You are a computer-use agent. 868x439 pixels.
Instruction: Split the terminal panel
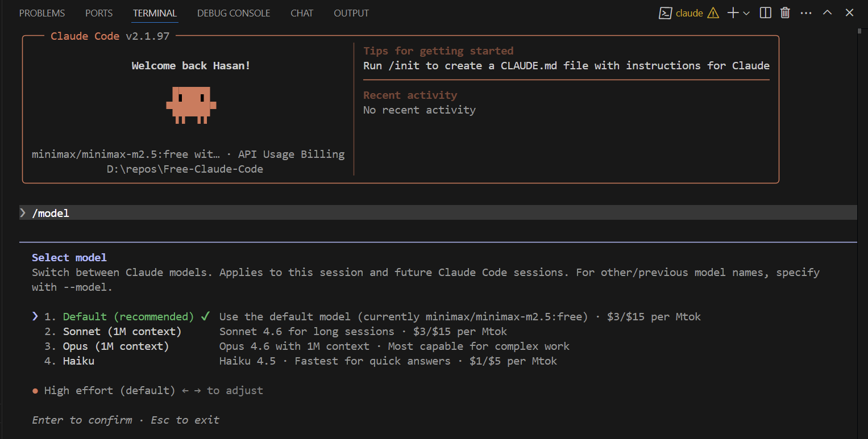coord(766,13)
